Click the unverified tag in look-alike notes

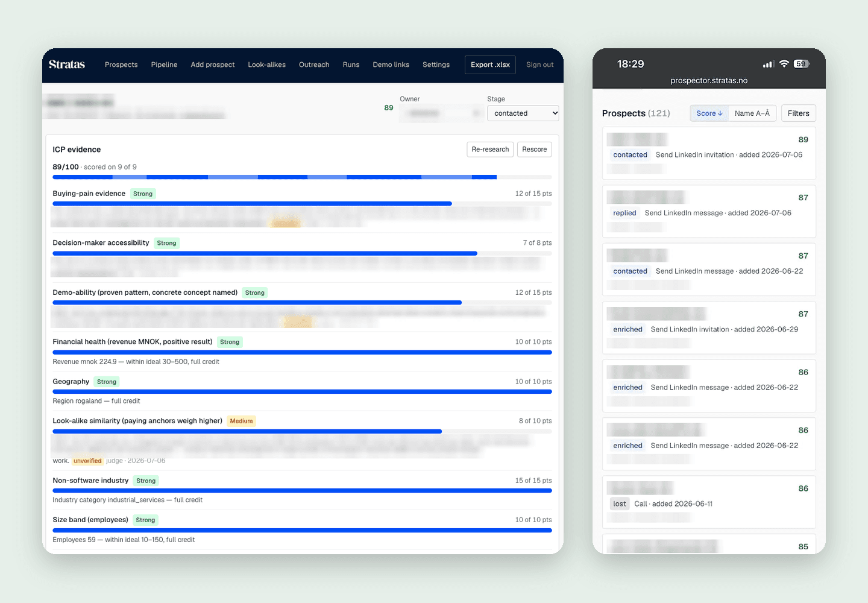[87, 461]
